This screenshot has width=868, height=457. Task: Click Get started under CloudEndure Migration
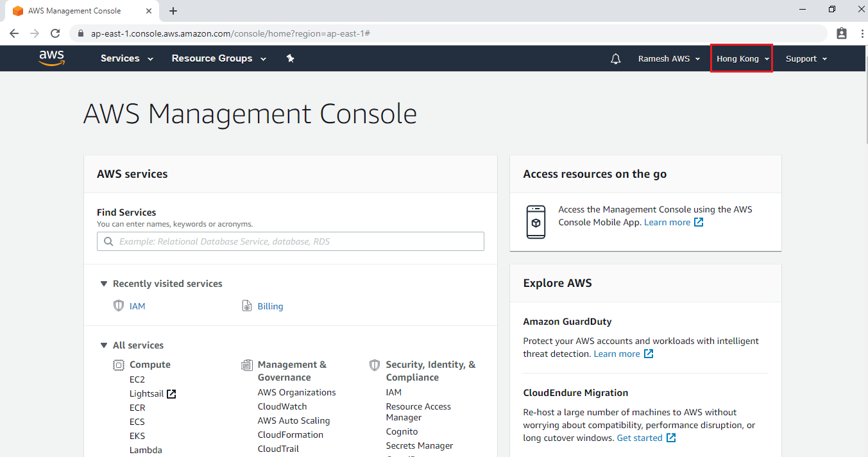tap(640, 438)
